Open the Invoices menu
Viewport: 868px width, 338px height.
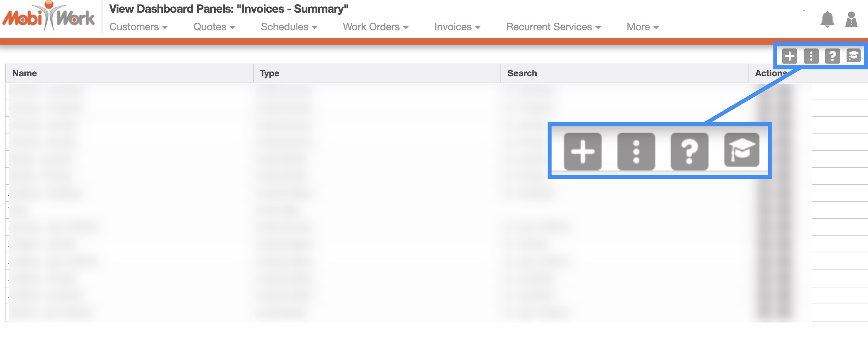457,27
